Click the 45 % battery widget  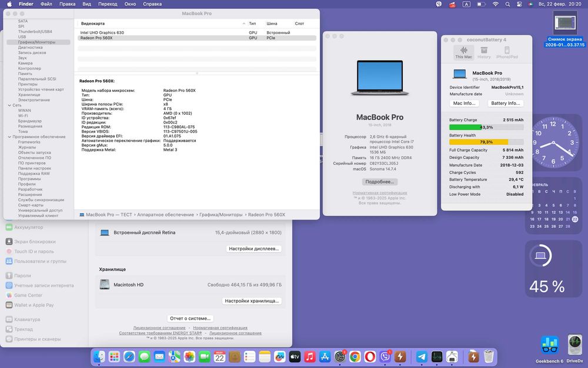(553, 269)
